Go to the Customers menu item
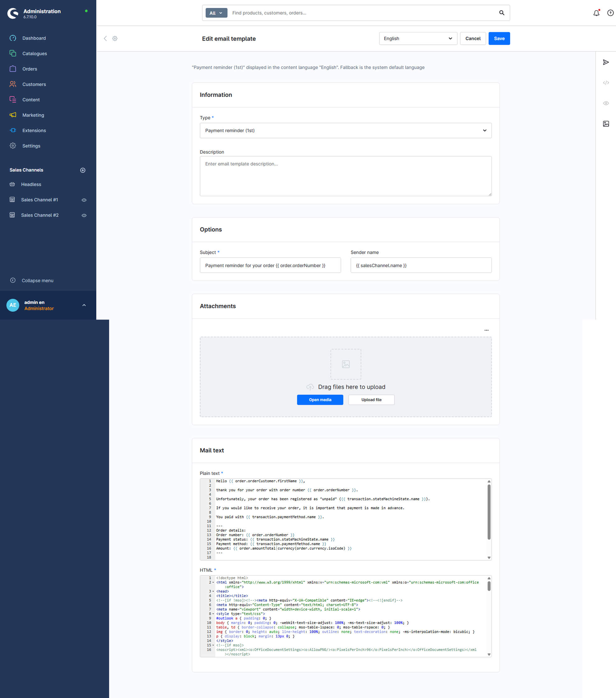Screen dimensions: 616x698 [34, 84]
